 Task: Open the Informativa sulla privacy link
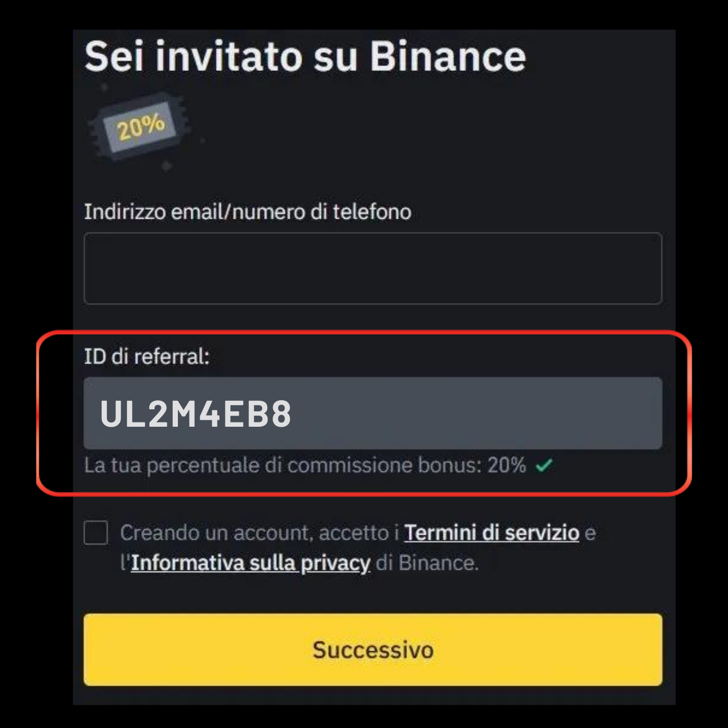pyautogui.click(x=250, y=563)
